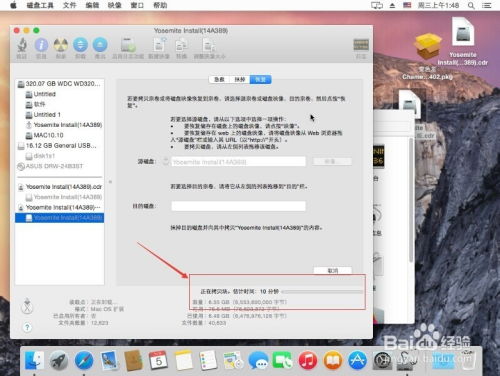Switch to the 抹掉 (Erase) tab
This screenshot has width=500, height=376.
pos(240,80)
